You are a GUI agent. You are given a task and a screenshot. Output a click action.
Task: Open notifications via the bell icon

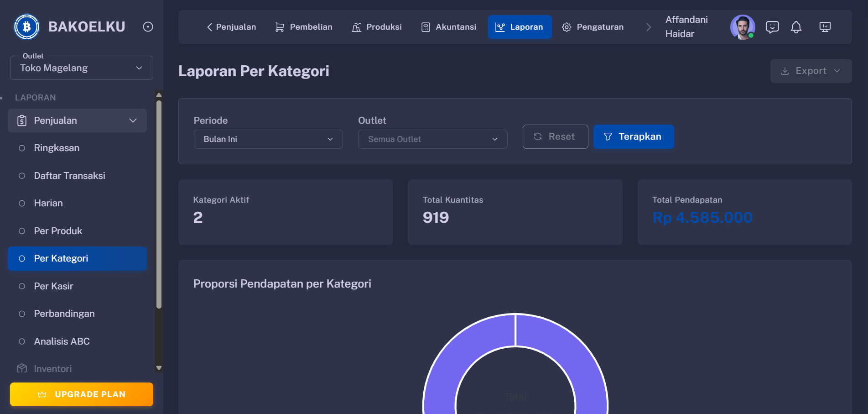coord(796,27)
